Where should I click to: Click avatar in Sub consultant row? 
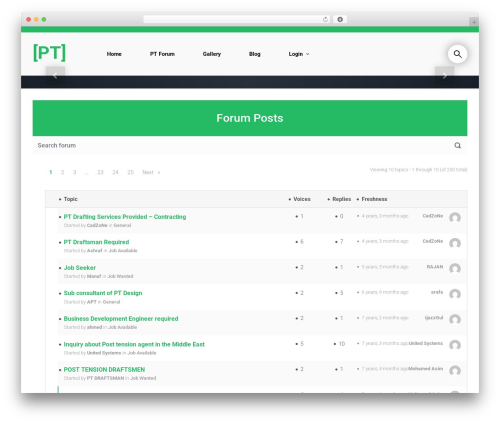(x=455, y=294)
